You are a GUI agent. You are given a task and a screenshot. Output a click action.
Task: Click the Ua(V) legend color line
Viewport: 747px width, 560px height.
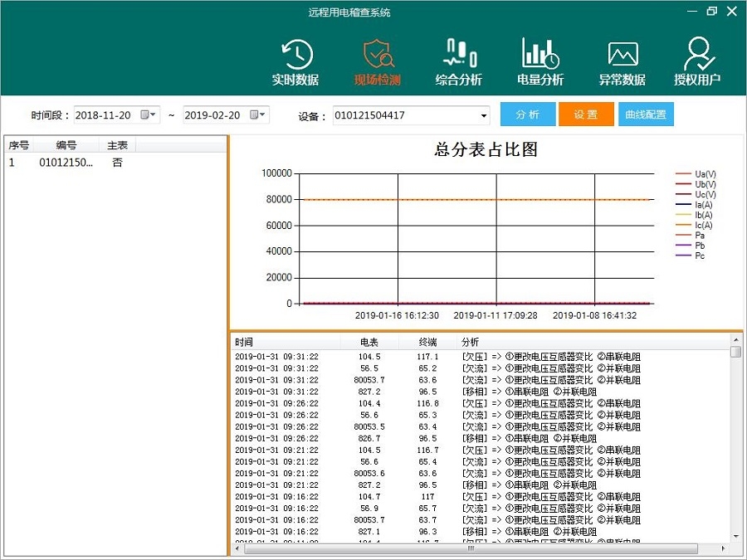[683, 174]
